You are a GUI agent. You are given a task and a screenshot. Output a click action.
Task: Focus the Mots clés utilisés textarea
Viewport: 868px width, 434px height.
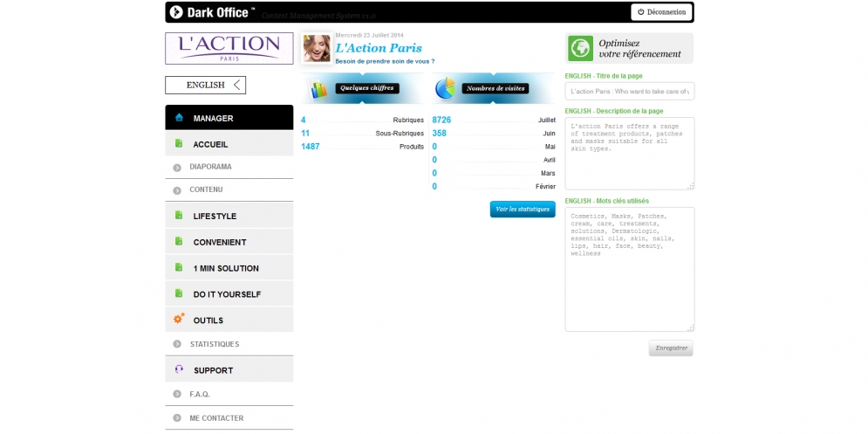630,269
